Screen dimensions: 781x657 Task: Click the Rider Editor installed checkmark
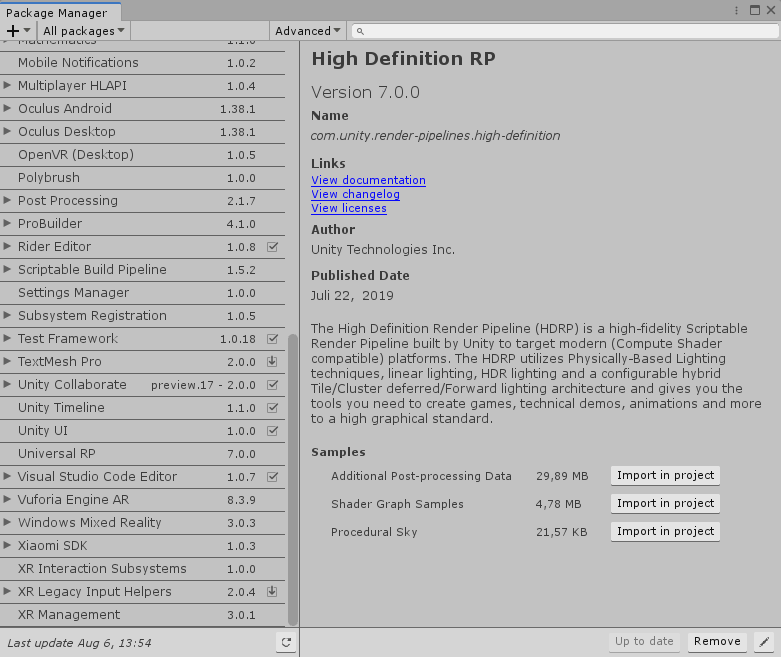[x=272, y=247]
